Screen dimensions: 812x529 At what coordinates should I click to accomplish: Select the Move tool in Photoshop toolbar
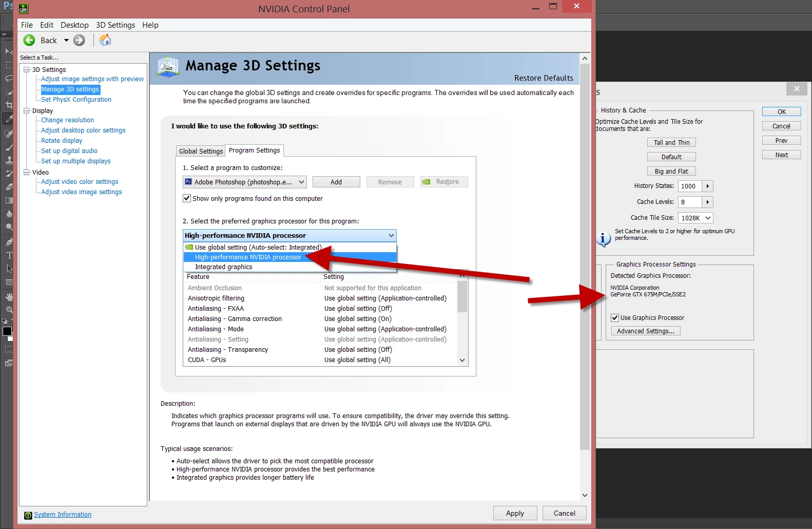click(9, 51)
